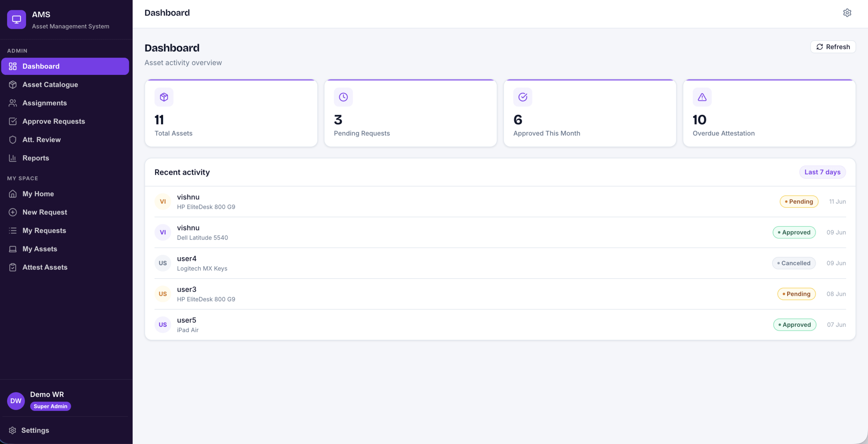Click the Pending Requests clock icon
Screen dimensions: 868x444
[343, 97]
